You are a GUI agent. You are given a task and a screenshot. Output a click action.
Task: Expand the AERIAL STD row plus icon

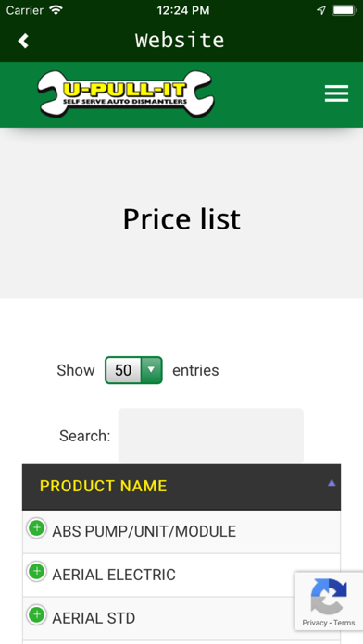click(37, 614)
